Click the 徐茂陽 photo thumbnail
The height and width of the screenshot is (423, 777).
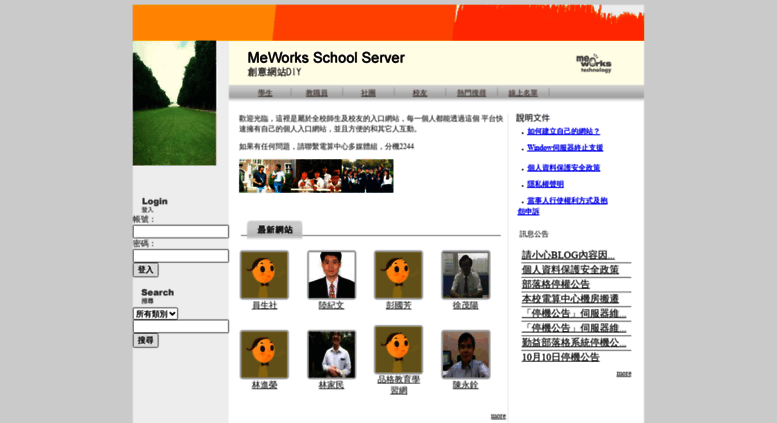point(466,275)
